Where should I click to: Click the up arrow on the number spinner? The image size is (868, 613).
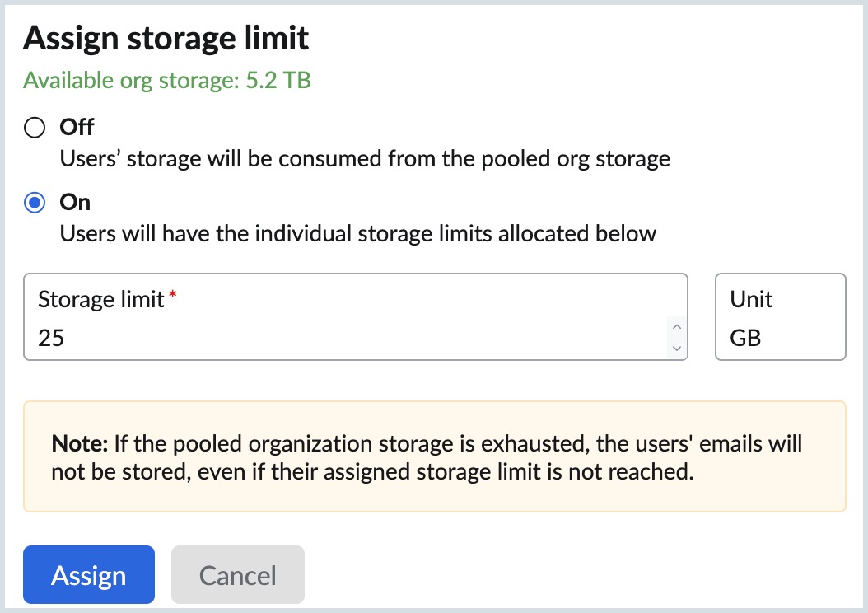point(676,325)
